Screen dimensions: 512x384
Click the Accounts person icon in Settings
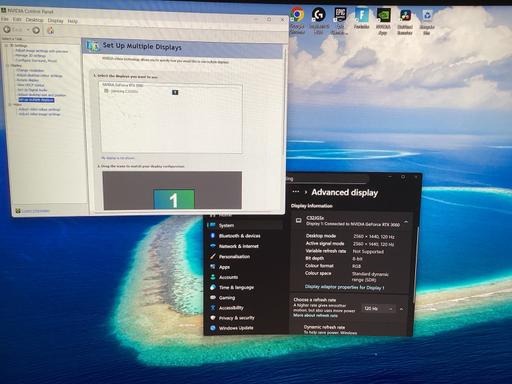[x=213, y=277]
